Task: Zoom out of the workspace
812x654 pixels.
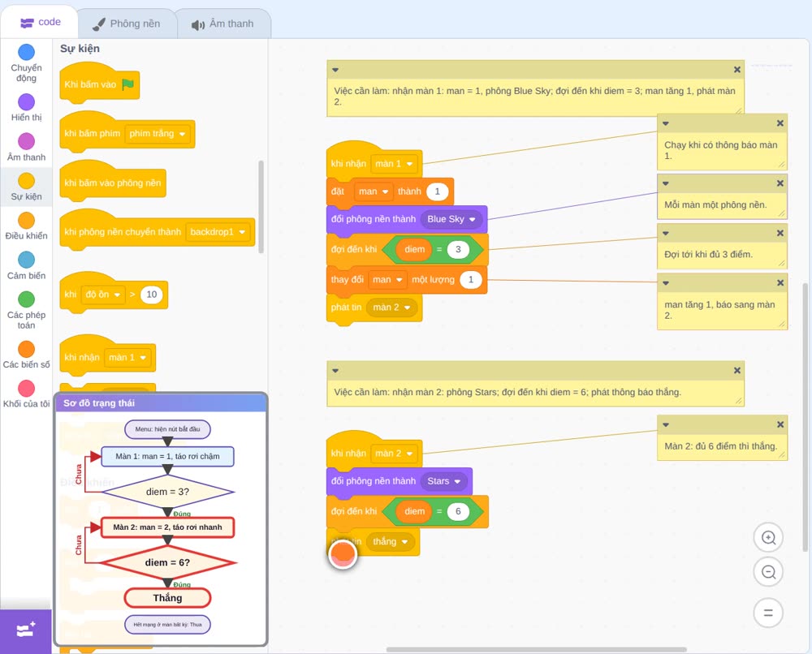Action: click(x=768, y=572)
